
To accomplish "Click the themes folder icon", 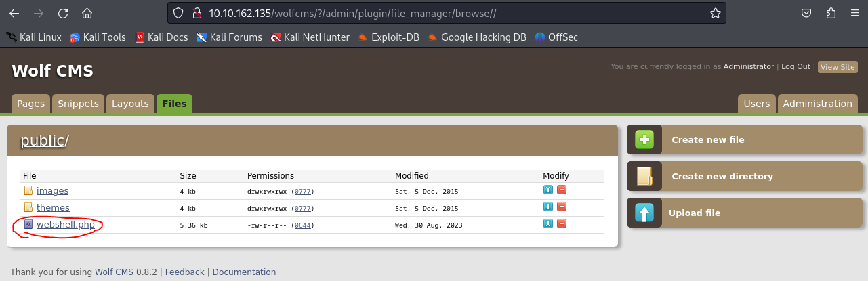I will (28, 207).
